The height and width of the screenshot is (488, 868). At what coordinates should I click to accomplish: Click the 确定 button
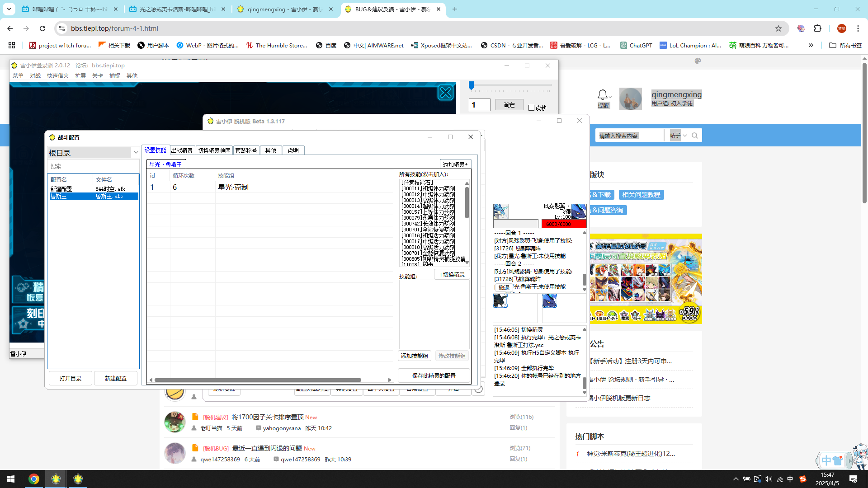click(509, 105)
